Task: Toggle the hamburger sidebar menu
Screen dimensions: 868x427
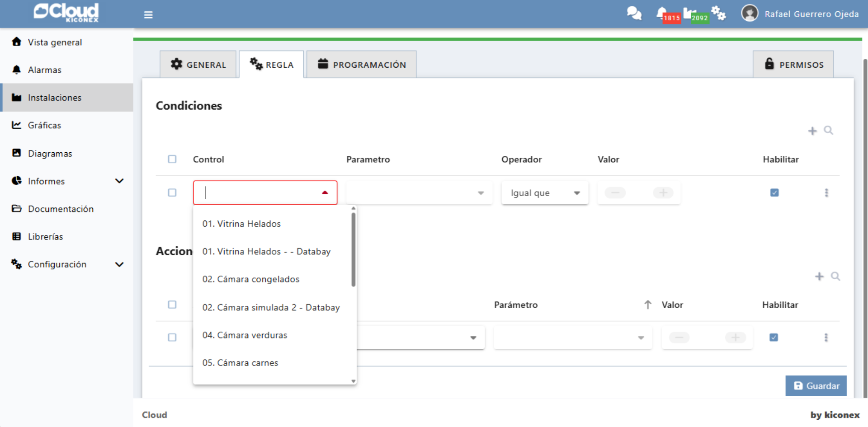Action: pos(148,15)
